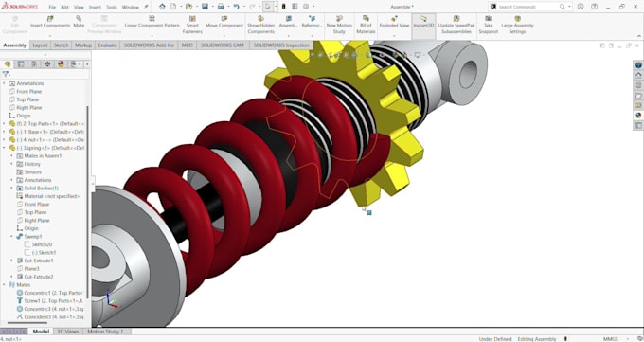Switch to the 3D Views tab
Viewport: 644px width, 342px height.
[x=68, y=332]
